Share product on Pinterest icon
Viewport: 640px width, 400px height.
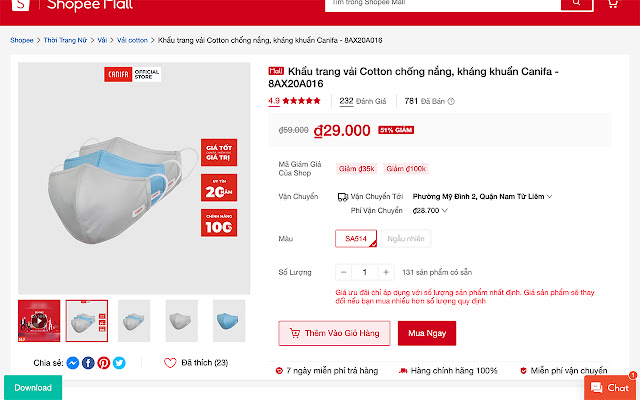104,363
